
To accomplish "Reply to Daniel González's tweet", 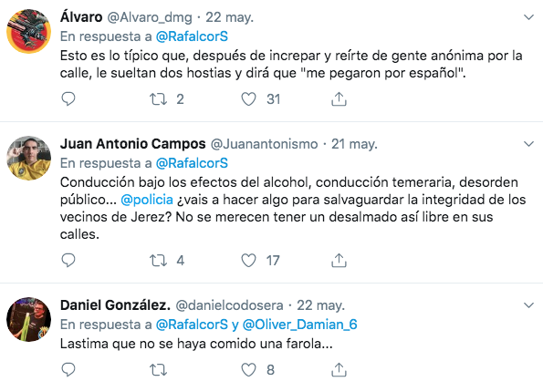I will [68, 369].
